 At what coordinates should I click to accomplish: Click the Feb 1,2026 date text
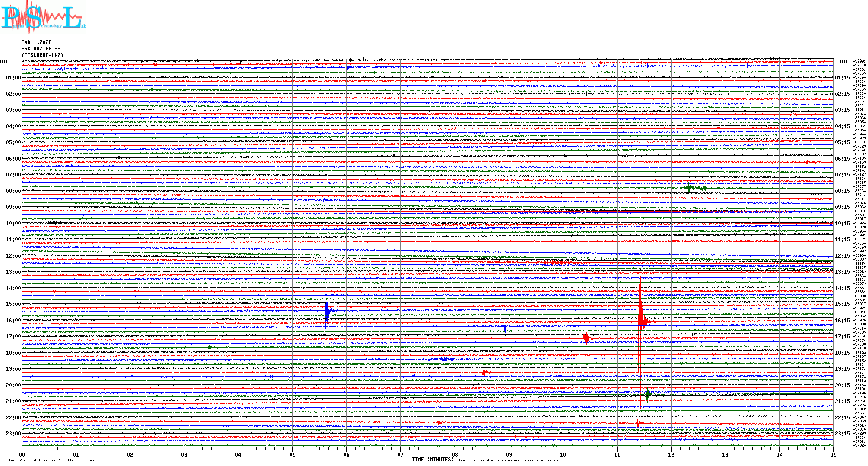36,42
